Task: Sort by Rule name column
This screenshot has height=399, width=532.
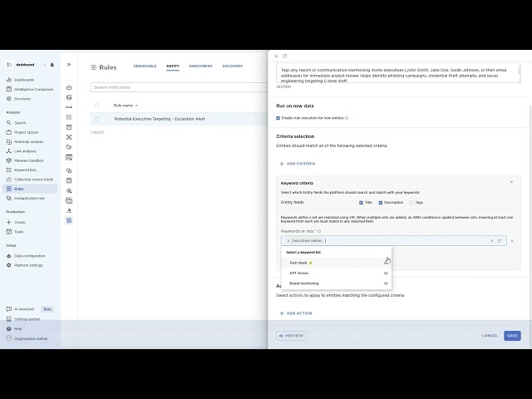Action: point(126,106)
